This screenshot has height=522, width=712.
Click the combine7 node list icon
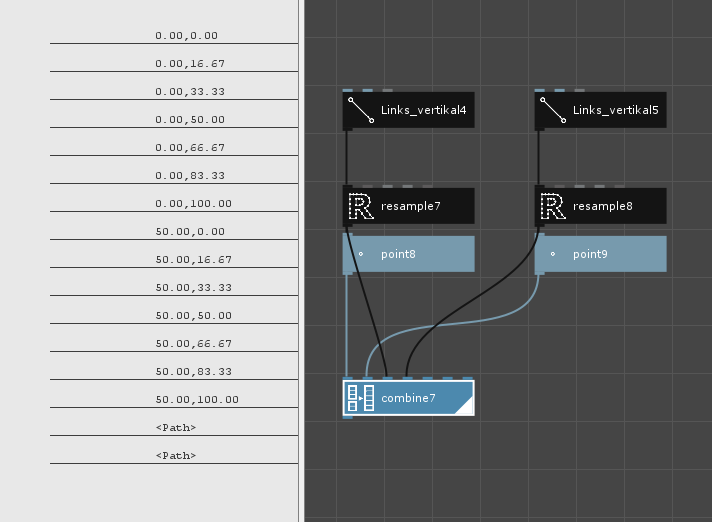(x=361, y=398)
